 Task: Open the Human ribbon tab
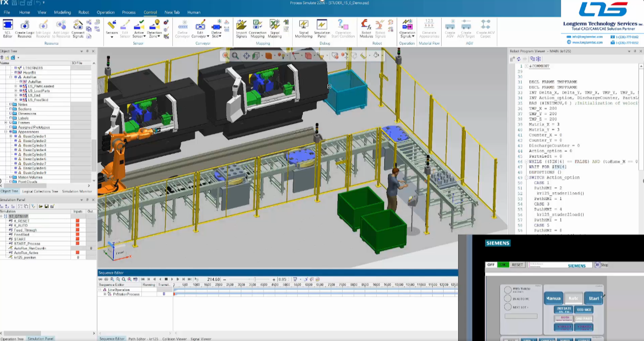pos(194,12)
